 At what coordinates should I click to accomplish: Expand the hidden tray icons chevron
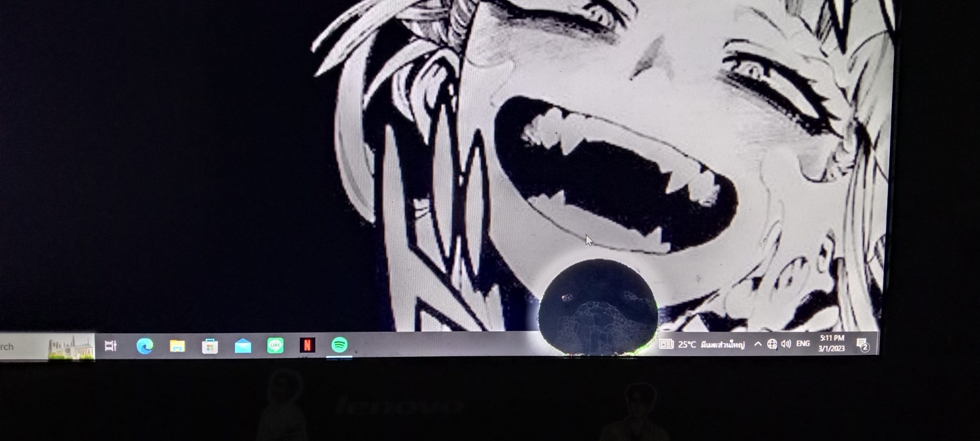pos(758,344)
